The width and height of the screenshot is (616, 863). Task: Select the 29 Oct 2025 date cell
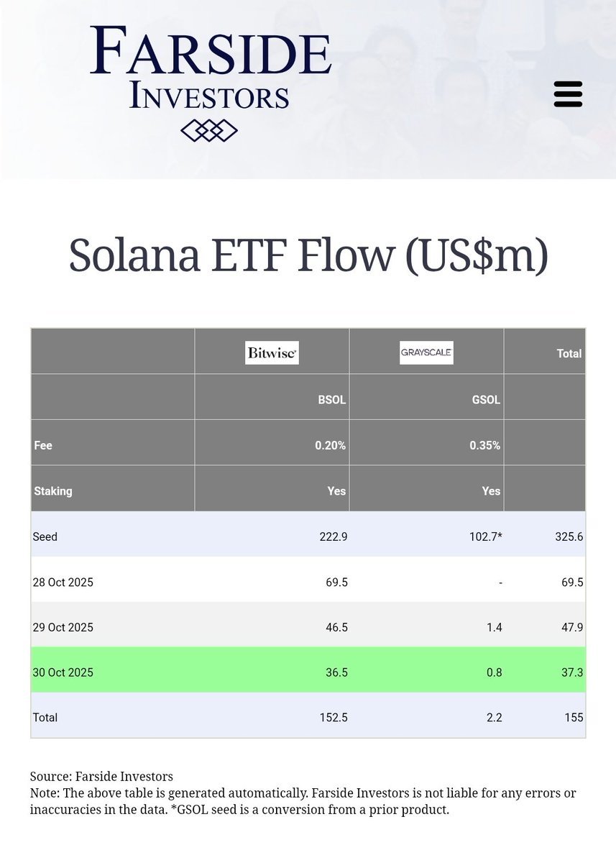(x=63, y=627)
